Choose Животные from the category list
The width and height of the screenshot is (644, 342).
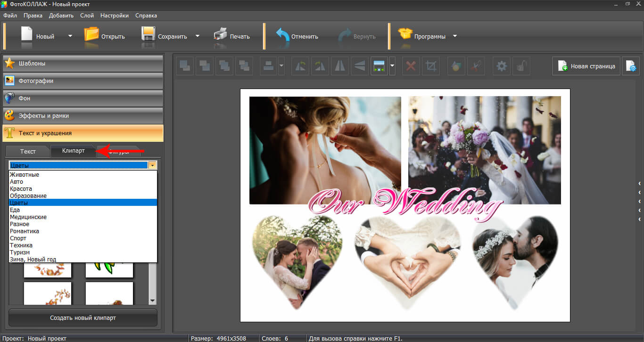pyautogui.click(x=83, y=175)
